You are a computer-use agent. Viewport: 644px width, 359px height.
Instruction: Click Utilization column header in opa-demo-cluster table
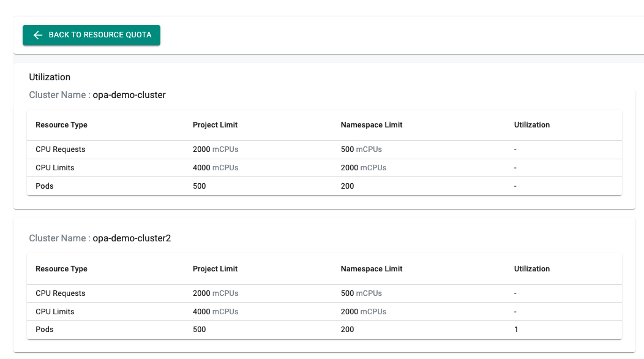pyautogui.click(x=532, y=125)
